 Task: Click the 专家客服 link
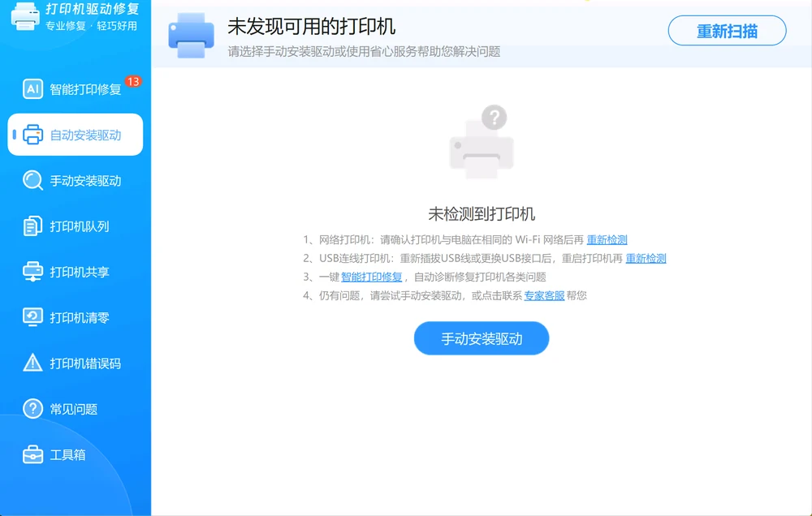coord(544,295)
